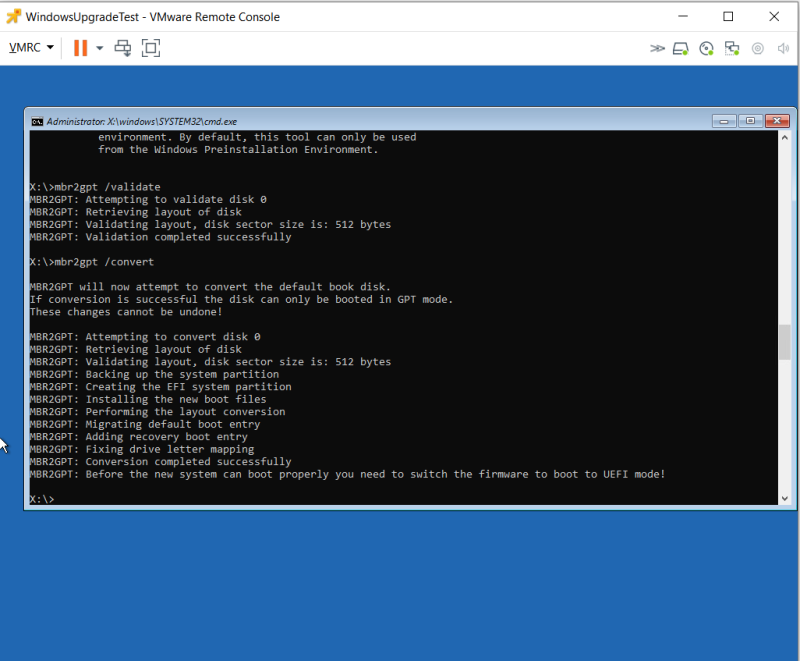This screenshot has height=661, width=800.
Task: Open the VMRC menu
Action: click(31, 48)
